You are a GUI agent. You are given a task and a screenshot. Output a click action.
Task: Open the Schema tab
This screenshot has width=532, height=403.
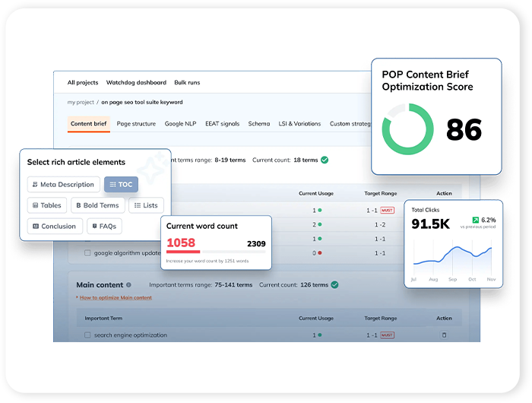pyautogui.click(x=259, y=124)
